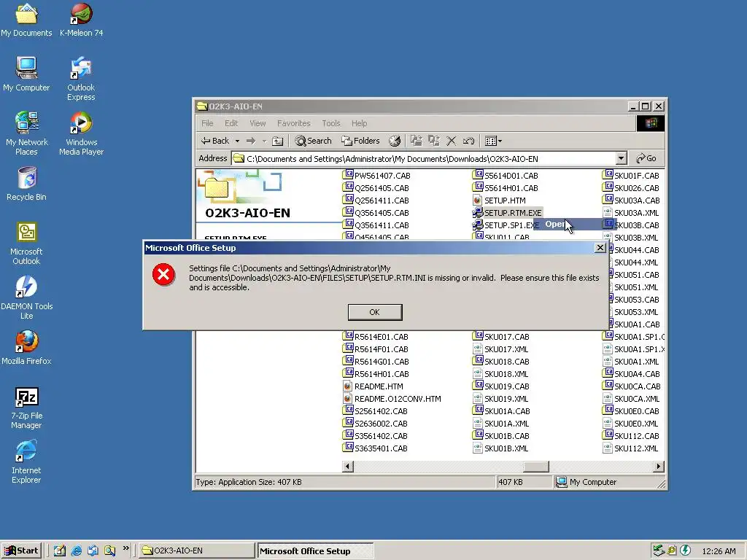Screen dimensions: 747x560
Task: Open the File menu
Action: (x=207, y=123)
